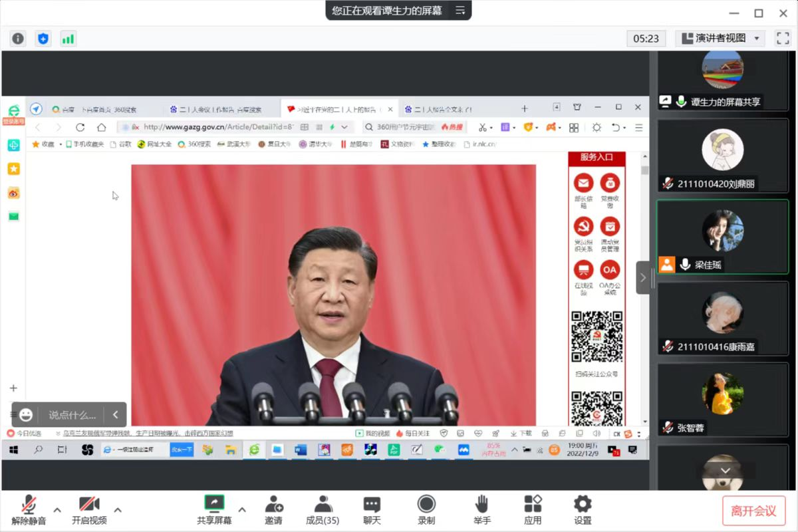
Task: Open the 邀请 invite icon
Action: tap(273, 509)
